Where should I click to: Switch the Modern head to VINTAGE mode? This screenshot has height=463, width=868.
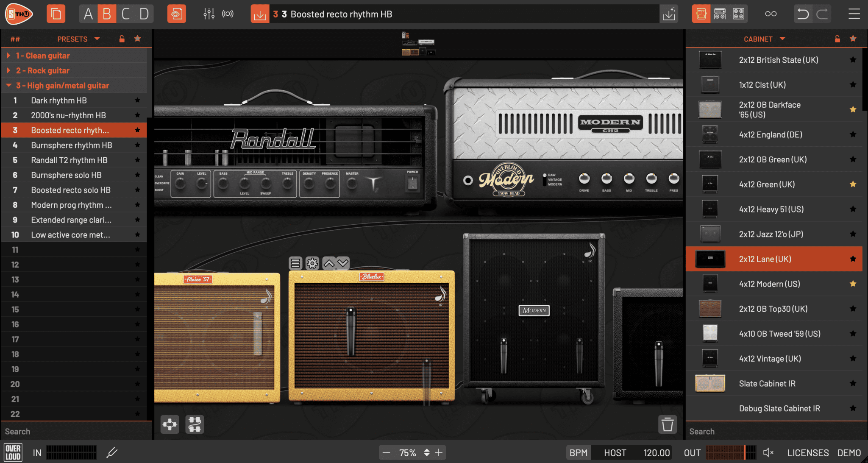pyautogui.click(x=545, y=180)
